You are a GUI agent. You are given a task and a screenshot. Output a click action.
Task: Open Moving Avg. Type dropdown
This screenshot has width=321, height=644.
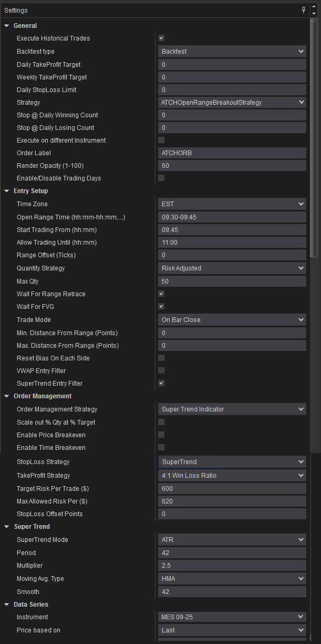pyautogui.click(x=232, y=579)
